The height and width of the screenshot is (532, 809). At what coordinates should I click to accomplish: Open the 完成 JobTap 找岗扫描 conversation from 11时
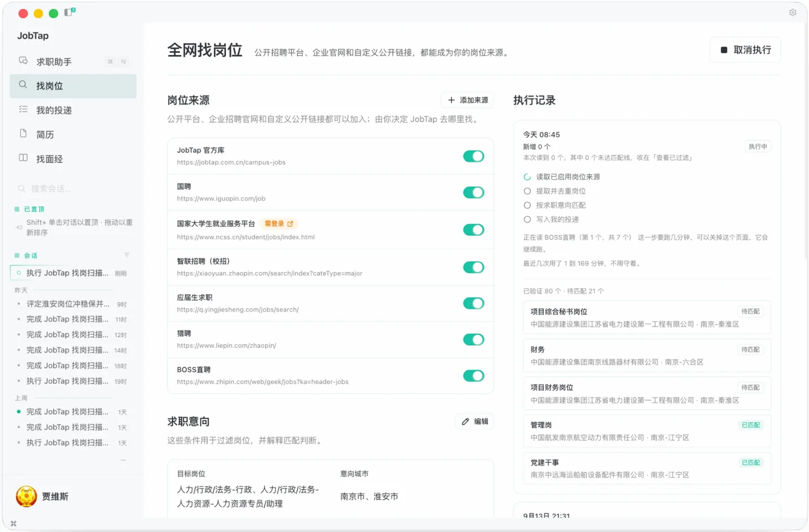(73, 319)
